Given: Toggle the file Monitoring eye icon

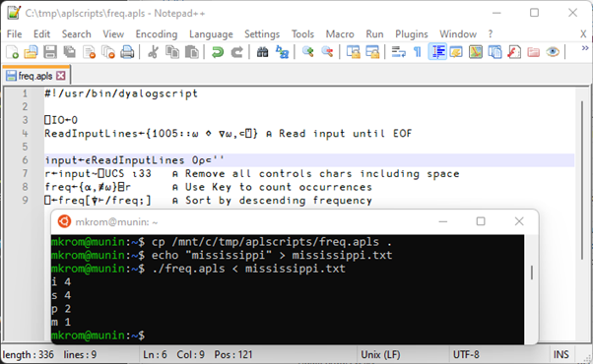Looking at the screenshot, I should click(x=553, y=52).
